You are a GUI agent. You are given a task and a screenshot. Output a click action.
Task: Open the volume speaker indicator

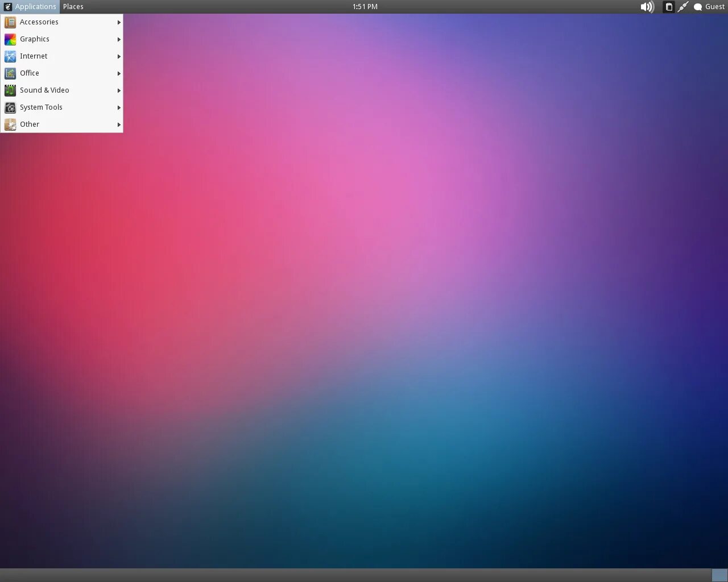(x=647, y=7)
